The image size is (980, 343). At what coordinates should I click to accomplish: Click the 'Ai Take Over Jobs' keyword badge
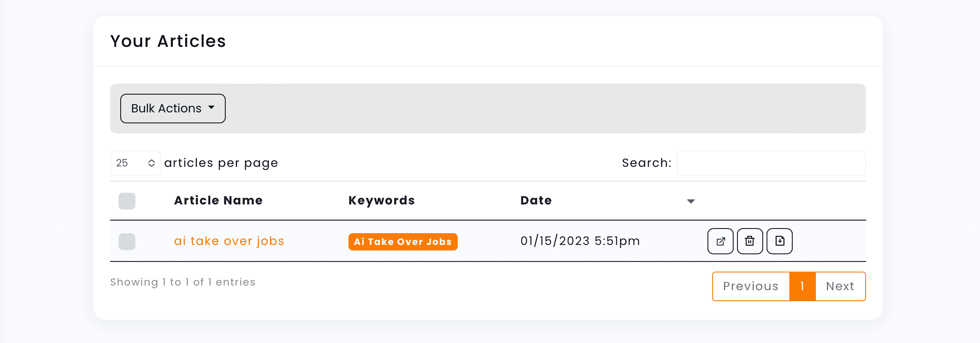(402, 241)
